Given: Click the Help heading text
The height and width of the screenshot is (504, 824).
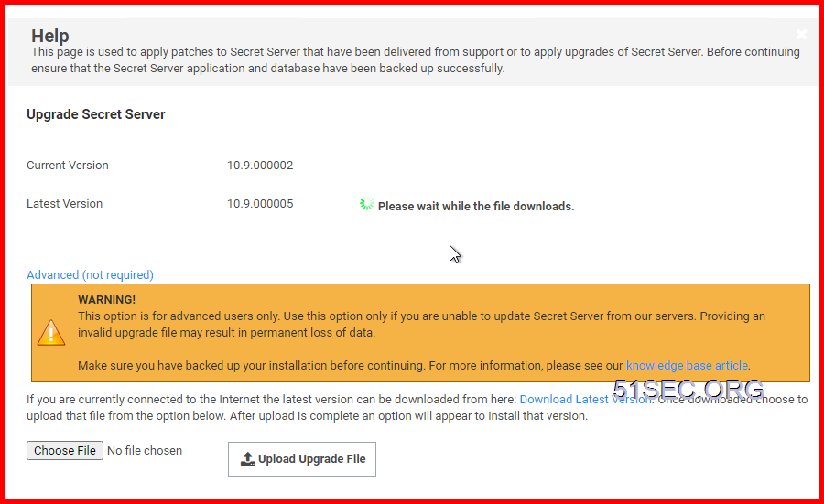Looking at the screenshot, I should [x=50, y=36].
